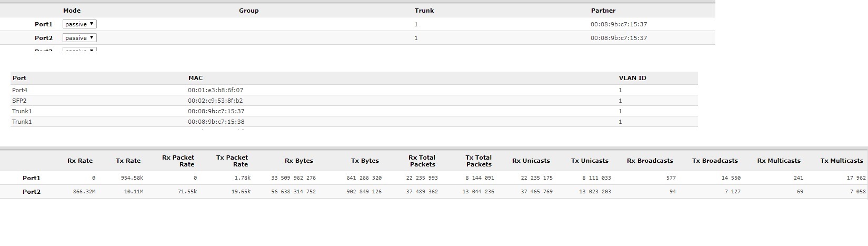Select the Group column header
This screenshot has width=868, height=246.
point(248,11)
